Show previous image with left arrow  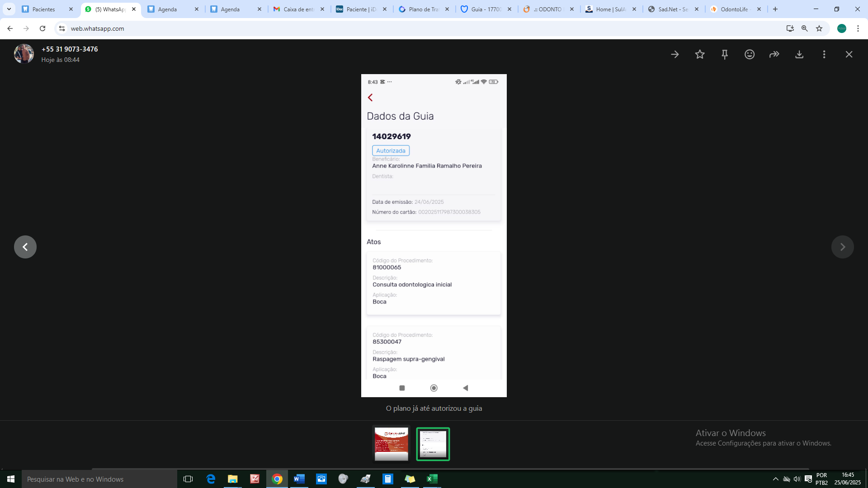(25, 247)
